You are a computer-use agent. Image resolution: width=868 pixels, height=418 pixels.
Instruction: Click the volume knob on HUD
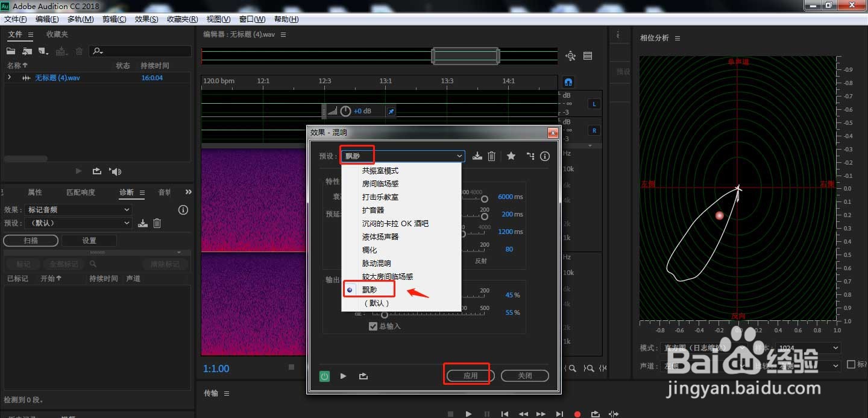(x=345, y=111)
